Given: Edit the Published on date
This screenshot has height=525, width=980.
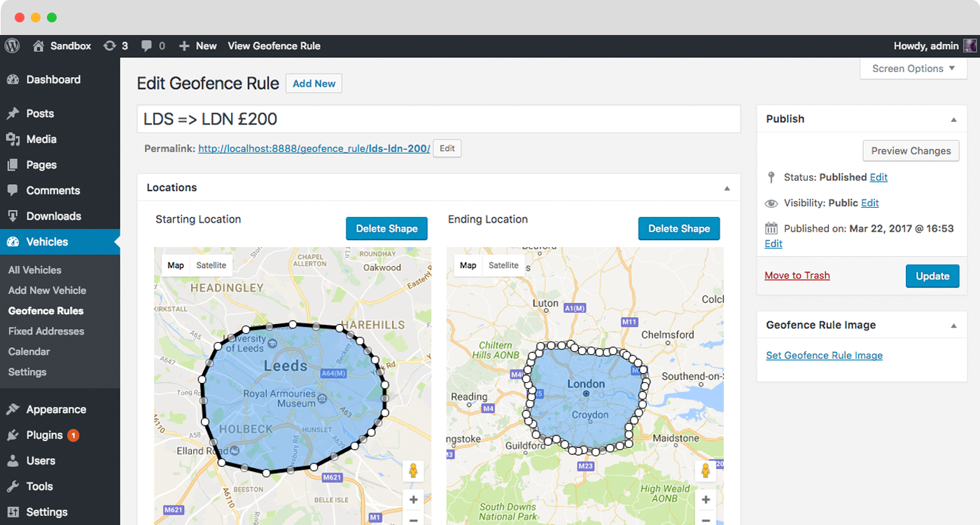Looking at the screenshot, I should pyautogui.click(x=773, y=244).
